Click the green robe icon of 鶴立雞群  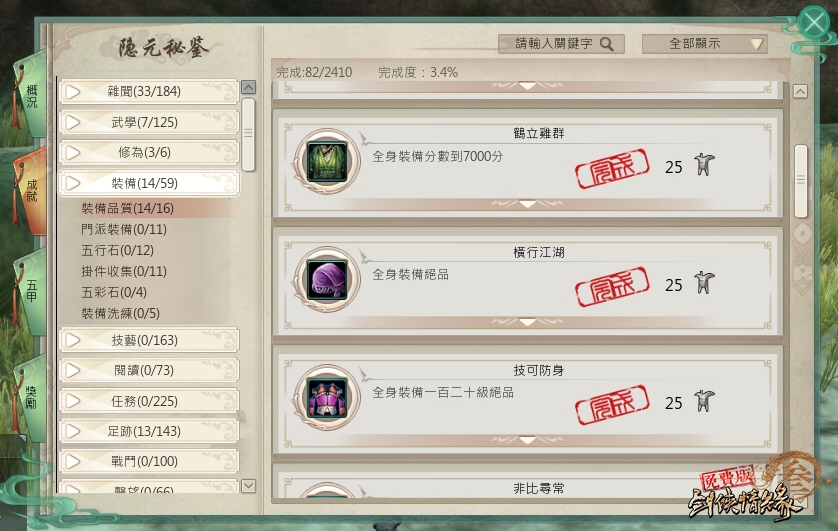click(x=327, y=161)
